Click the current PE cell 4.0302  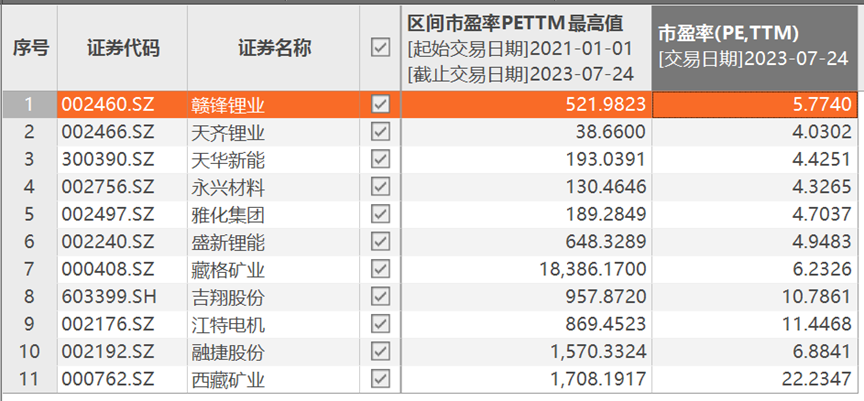[x=754, y=132]
